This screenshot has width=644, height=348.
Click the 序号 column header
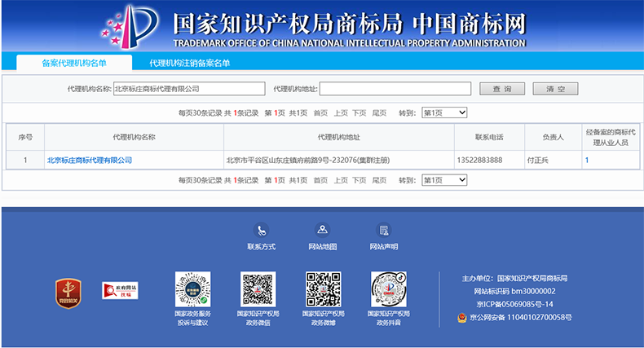pos(25,137)
